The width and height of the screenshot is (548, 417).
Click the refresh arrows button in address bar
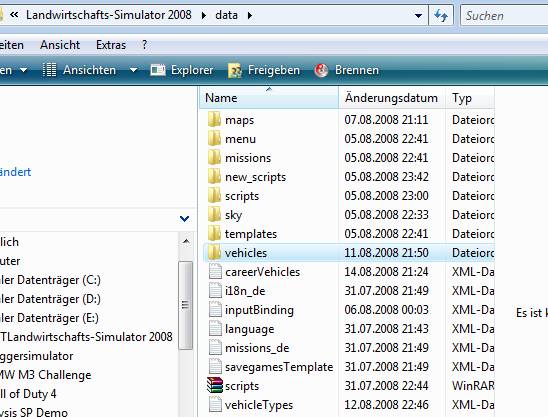441,15
